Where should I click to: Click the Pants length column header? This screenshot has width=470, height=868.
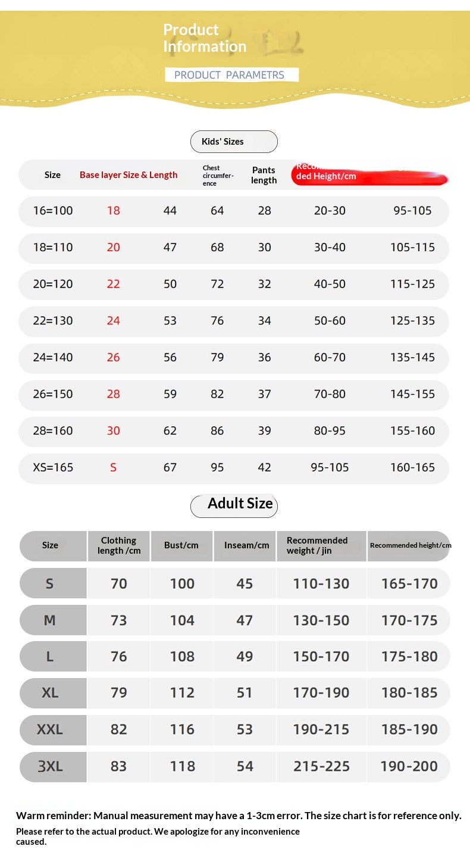(264, 176)
